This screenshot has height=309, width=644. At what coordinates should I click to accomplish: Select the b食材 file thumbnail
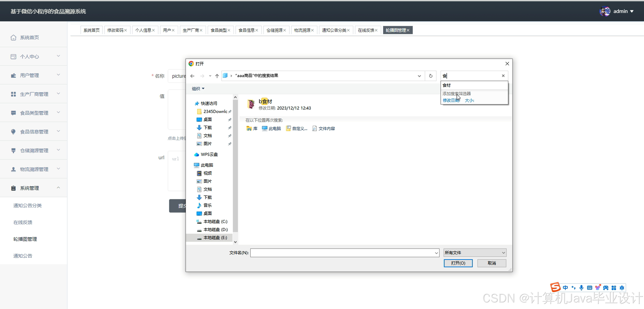pyautogui.click(x=251, y=104)
